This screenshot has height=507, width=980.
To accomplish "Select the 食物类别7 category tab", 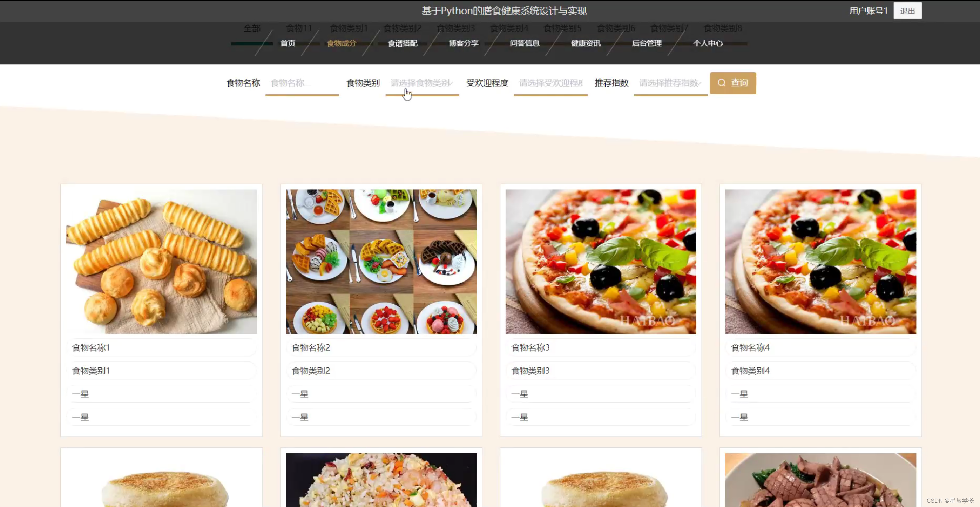I will click(x=670, y=28).
